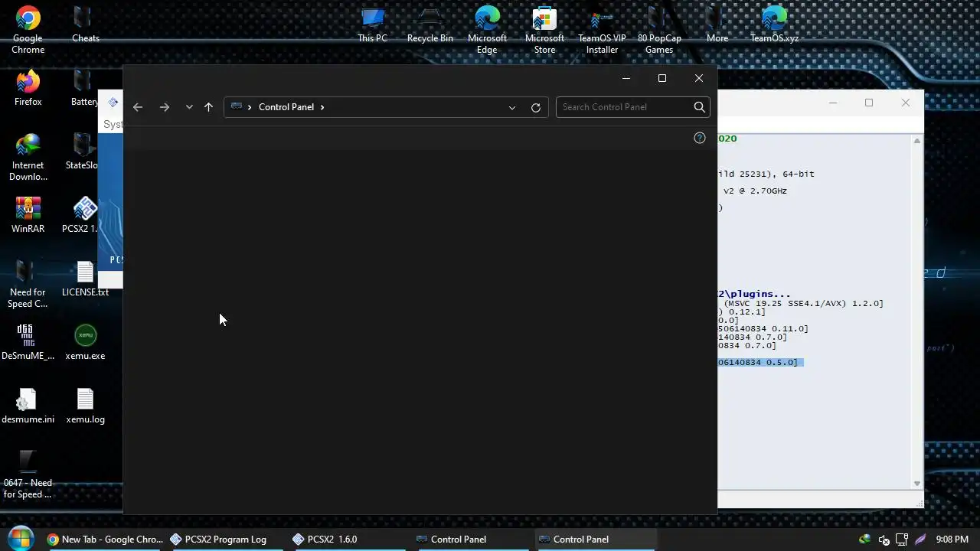Launch xemu.exe from the desktop
Viewport: 980px width, 551px height.
click(x=85, y=342)
